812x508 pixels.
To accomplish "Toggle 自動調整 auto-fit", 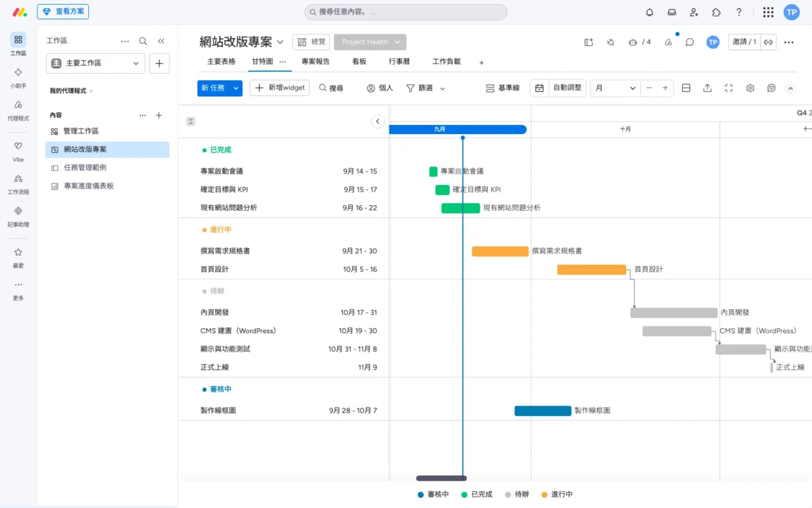I will tap(558, 88).
